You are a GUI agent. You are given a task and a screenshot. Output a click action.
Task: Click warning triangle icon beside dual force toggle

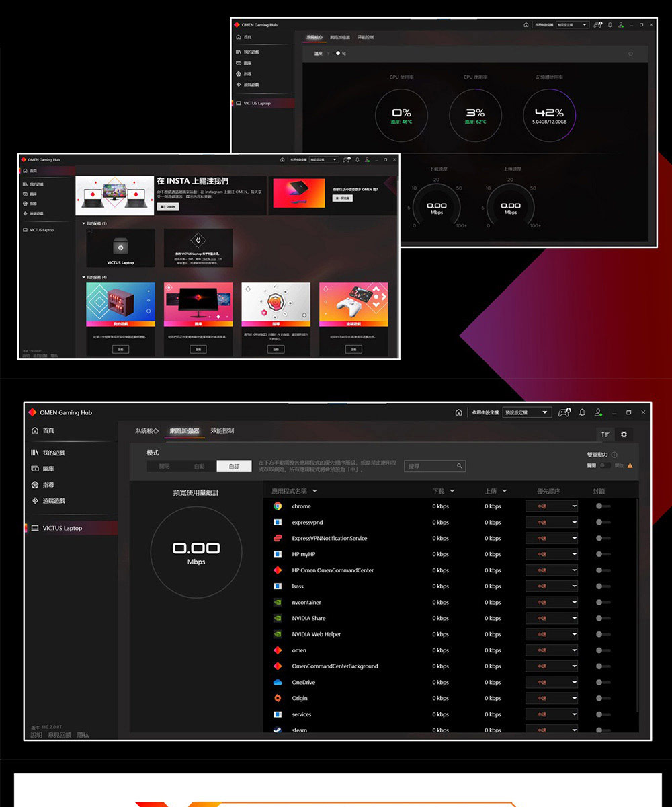[630, 465]
